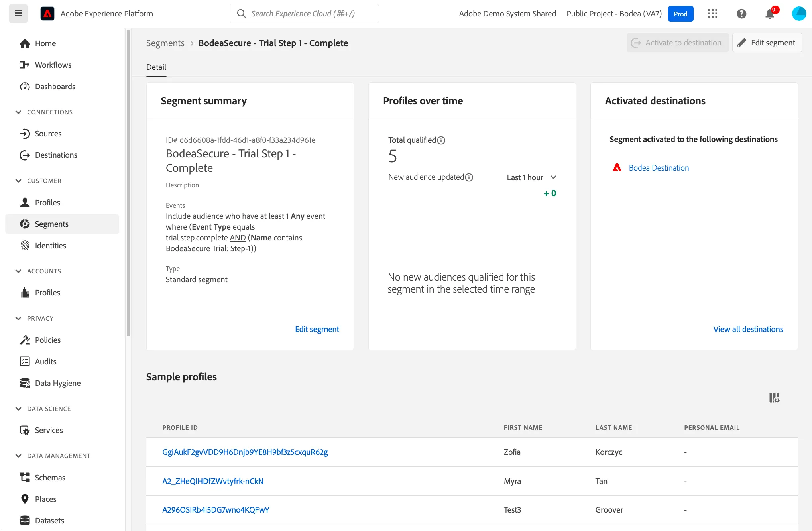Click the sidebar vertical scrollbar
Screen dimensions: 812x531
[128, 183]
